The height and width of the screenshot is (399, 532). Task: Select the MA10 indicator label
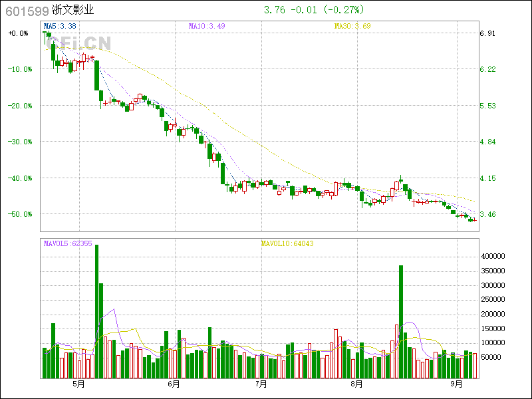(x=207, y=27)
